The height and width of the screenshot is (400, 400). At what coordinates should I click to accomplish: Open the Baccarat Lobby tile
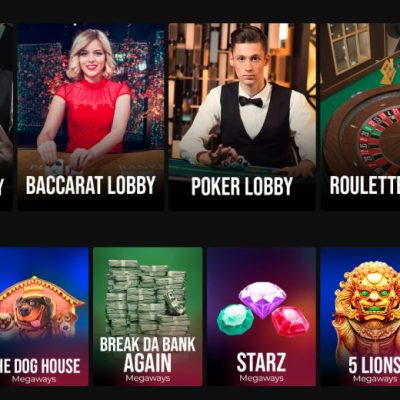tap(91, 116)
